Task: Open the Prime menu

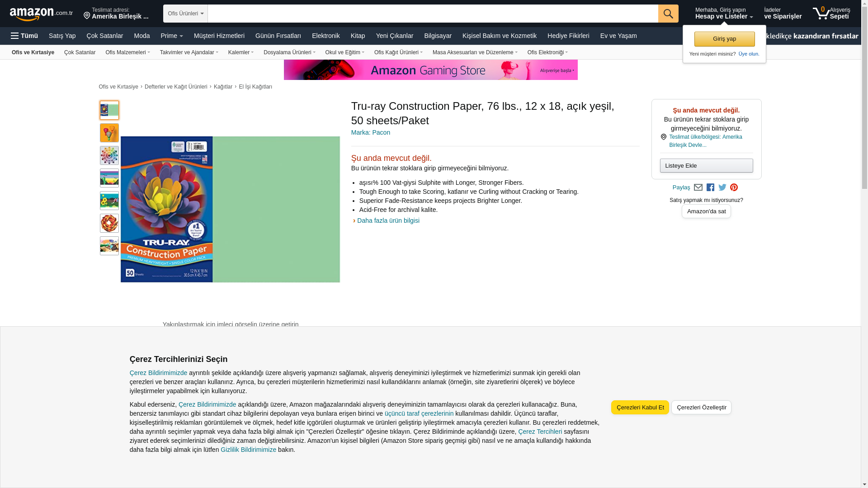Action: point(172,36)
